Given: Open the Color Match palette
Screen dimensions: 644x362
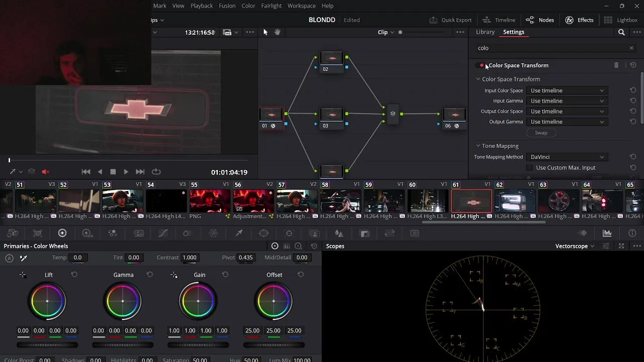Looking at the screenshot, I should click(37, 233).
